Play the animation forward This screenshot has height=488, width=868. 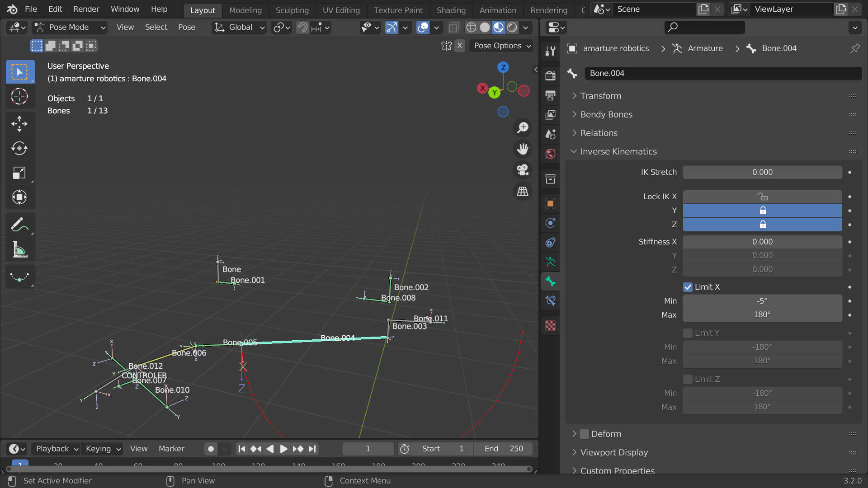pyautogui.click(x=283, y=449)
